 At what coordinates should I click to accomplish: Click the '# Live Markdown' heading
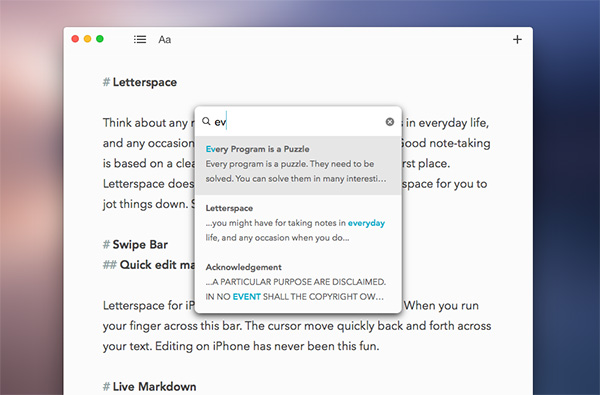(x=149, y=387)
